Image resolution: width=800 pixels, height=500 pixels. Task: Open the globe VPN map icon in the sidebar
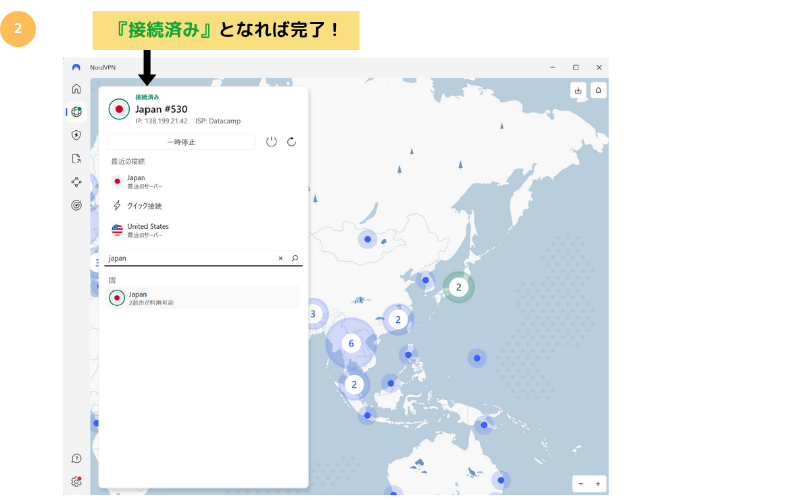coord(76,112)
